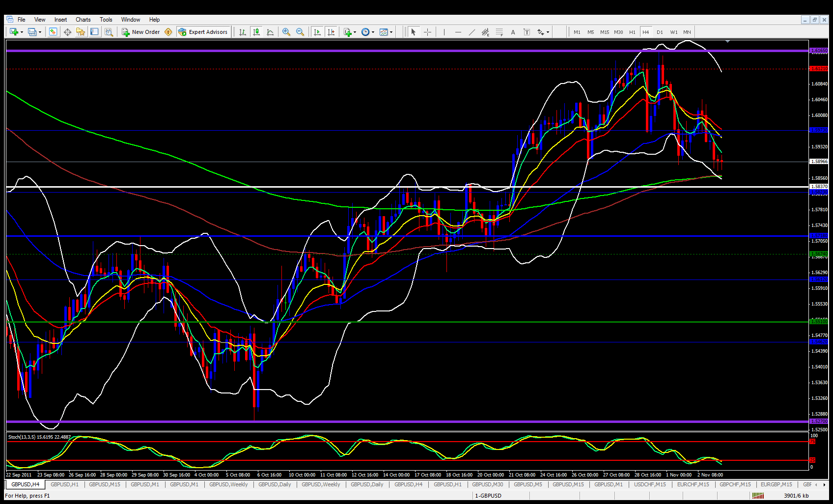Open the File menu
Viewport: 833px width, 504px height.
22,20
